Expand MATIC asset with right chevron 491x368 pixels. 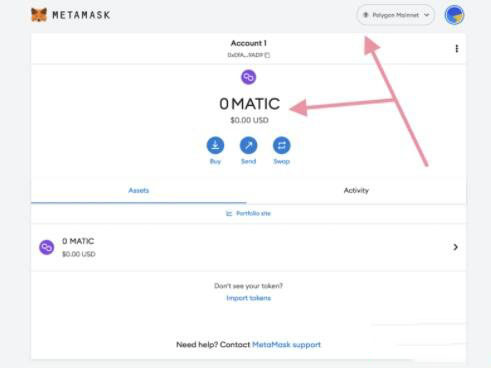click(x=455, y=247)
